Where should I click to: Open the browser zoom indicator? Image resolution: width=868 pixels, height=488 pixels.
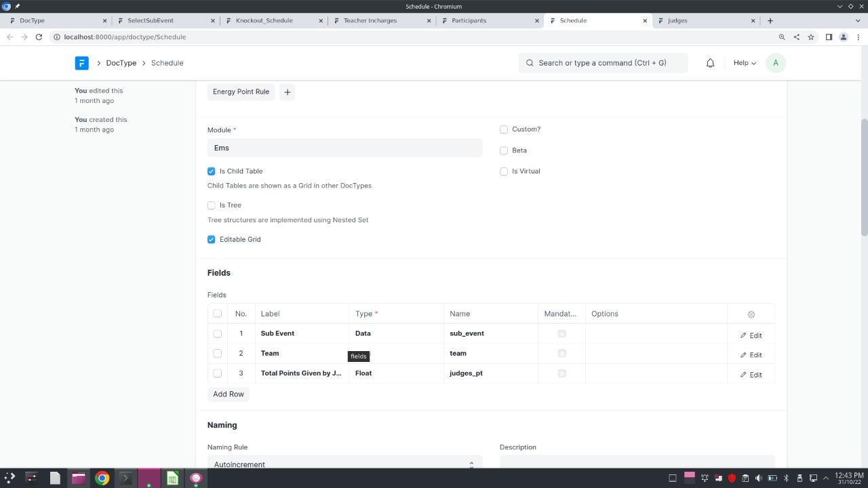point(782,37)
